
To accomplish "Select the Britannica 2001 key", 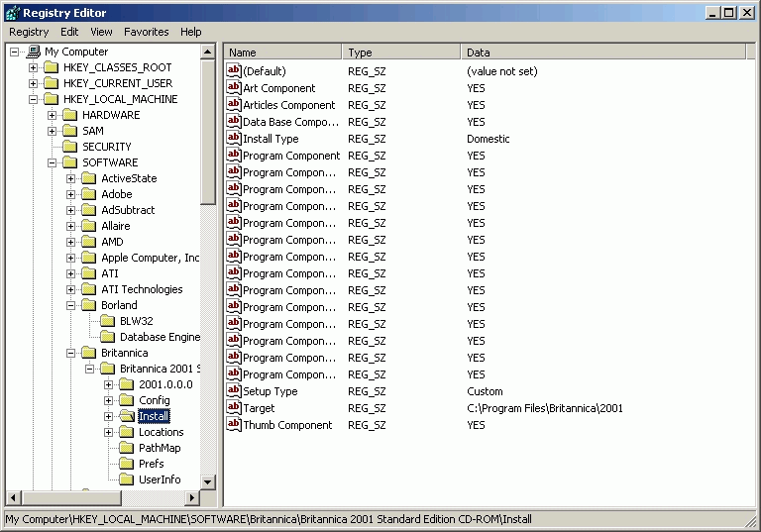I will point(160,369).
